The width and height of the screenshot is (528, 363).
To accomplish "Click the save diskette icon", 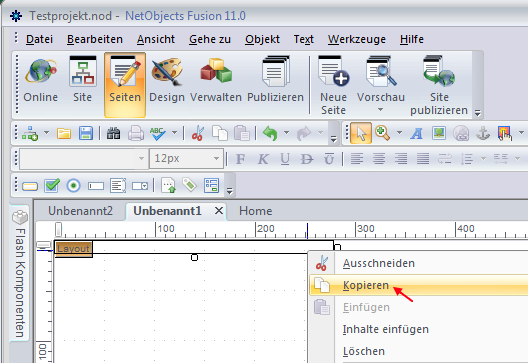I will 86,133.
